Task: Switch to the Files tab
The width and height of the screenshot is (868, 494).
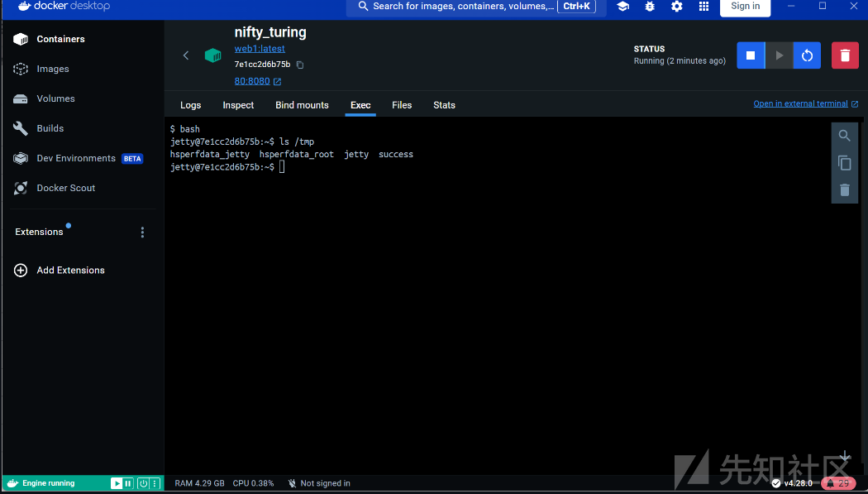Action: 402,105
